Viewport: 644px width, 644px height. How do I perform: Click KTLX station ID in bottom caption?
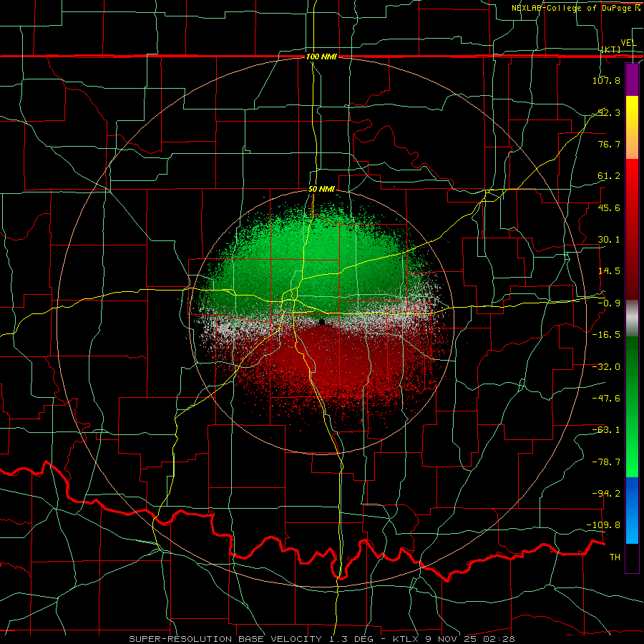(406, 639)
